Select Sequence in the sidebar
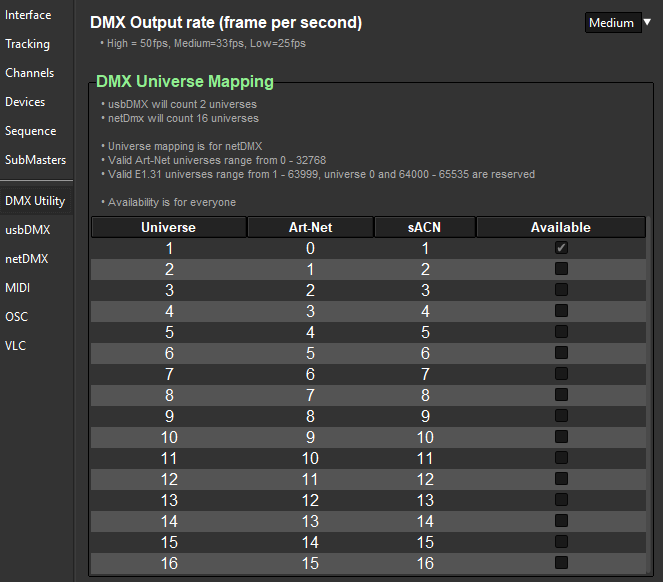 click(x=30, y=131)
